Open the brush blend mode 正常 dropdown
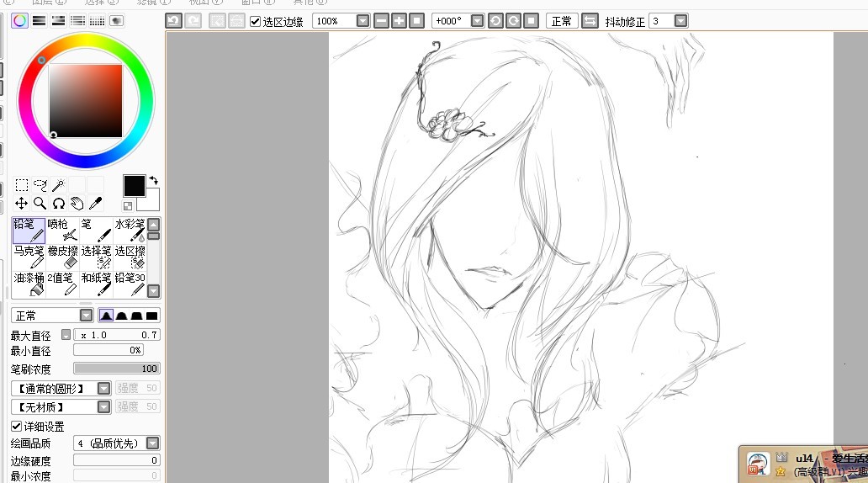868x483 pixels. pos(86,316)
